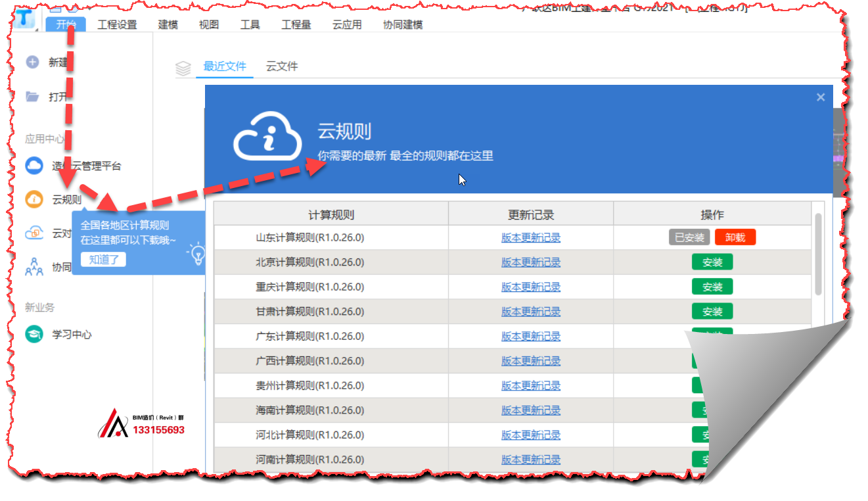Close the 云规则 dialog
868x501 pixels.
tap(821, 97)
